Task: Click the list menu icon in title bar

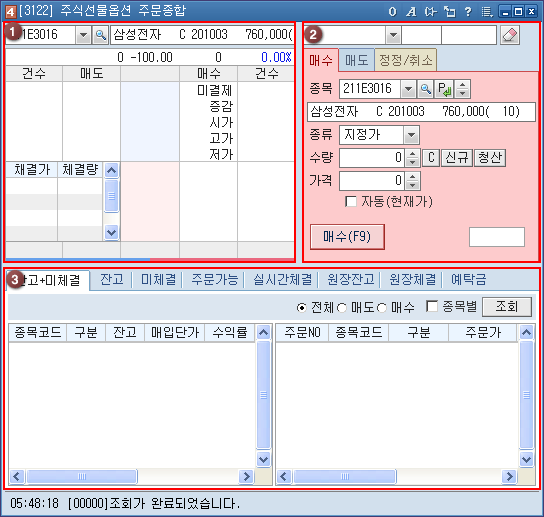Action: (486, 12)
